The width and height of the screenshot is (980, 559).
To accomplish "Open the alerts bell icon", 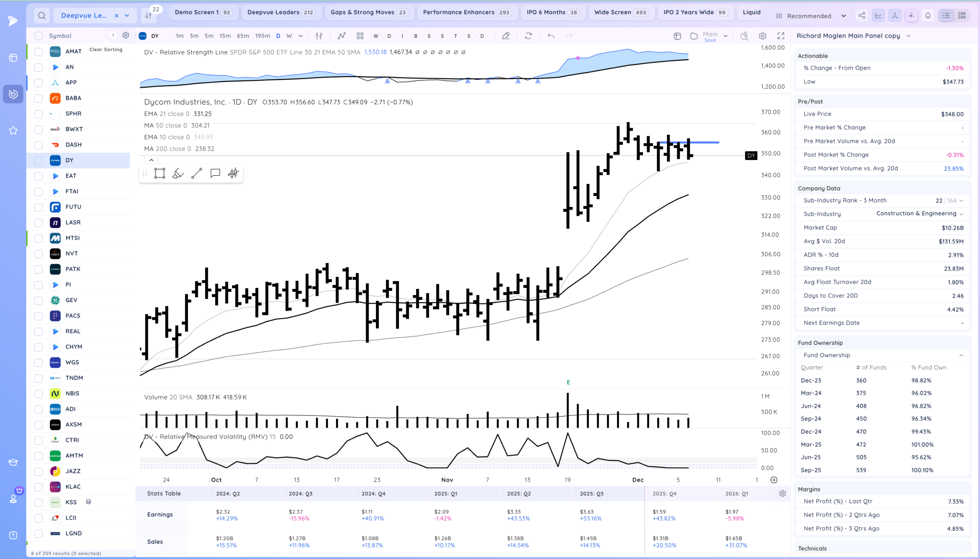I will (x=928, y=16).
